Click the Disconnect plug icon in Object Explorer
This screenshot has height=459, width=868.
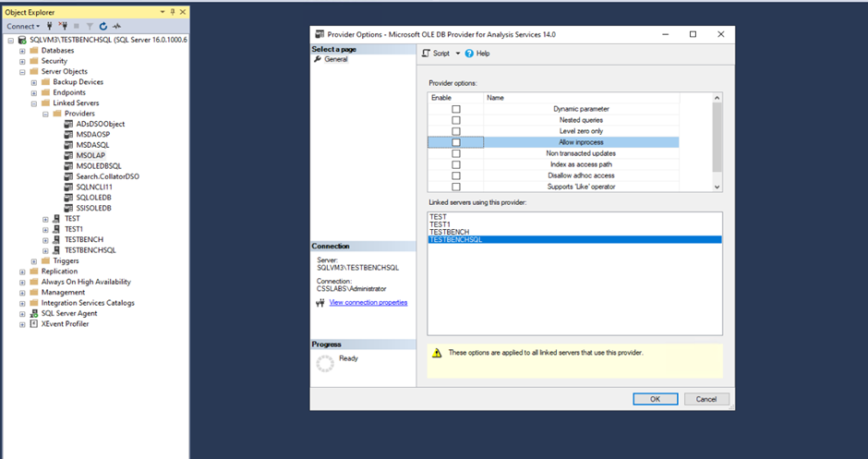point(63,26)
